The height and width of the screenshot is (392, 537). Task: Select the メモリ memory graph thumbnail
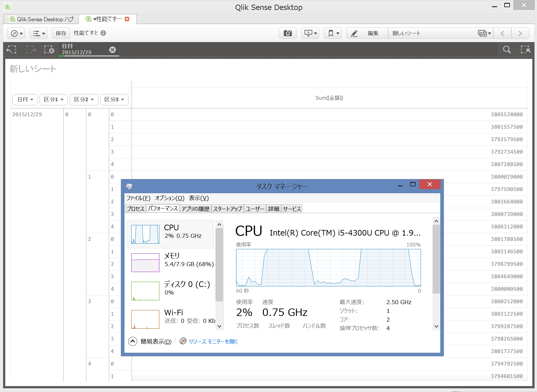click(x=145, y=263)
